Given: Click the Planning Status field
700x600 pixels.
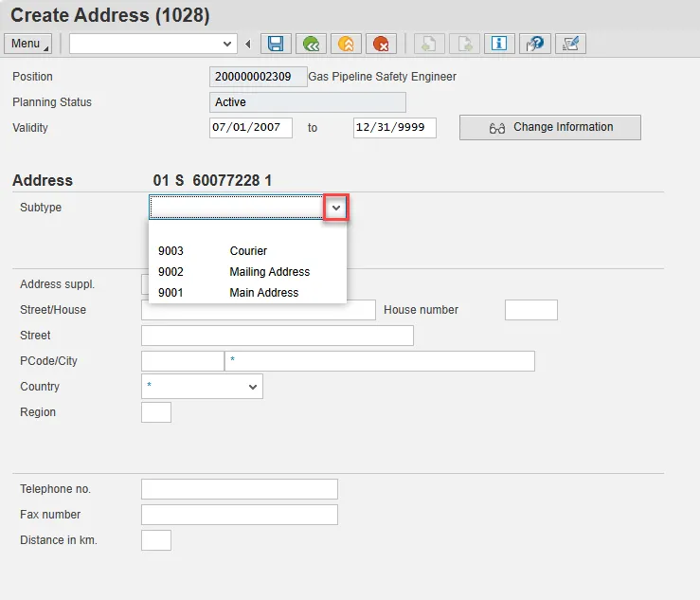Looking at the screenshot, I should (308, 102).
